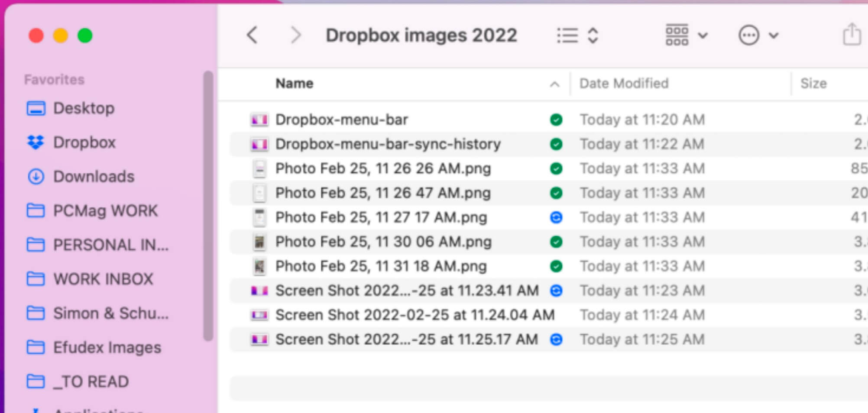Click the synced badge on Dropbox-menu-bar-sync-history
The image size is (868, 413).
556,144
